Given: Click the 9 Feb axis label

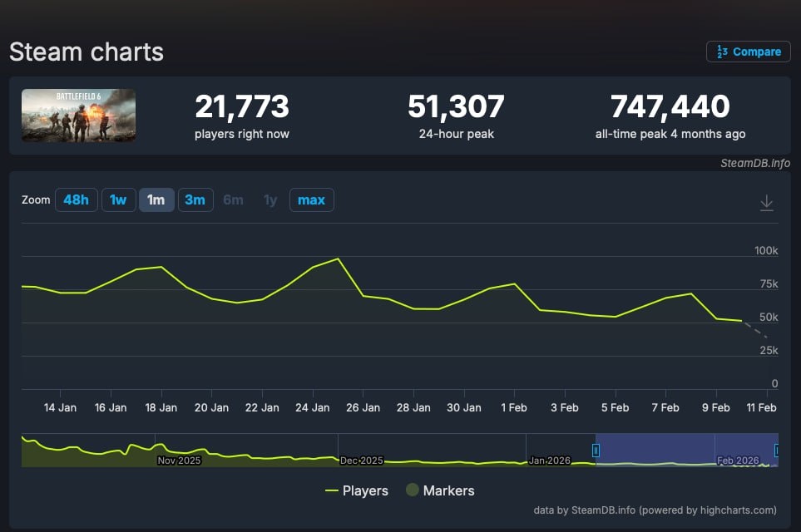Looking at the screenshot, I should (x=715, y=407).
